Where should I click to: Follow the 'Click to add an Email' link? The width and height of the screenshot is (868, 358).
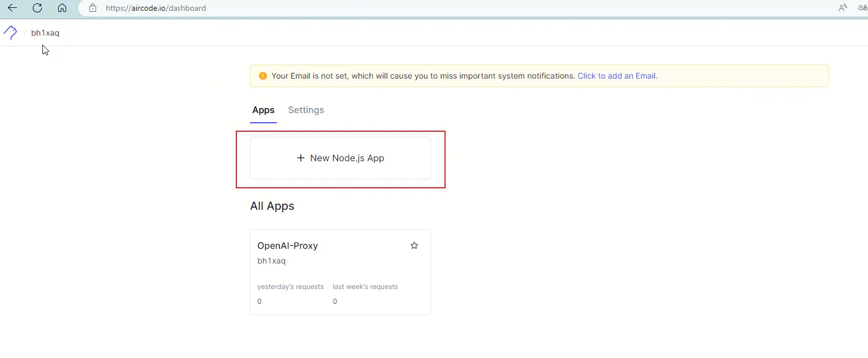point(617,76)
